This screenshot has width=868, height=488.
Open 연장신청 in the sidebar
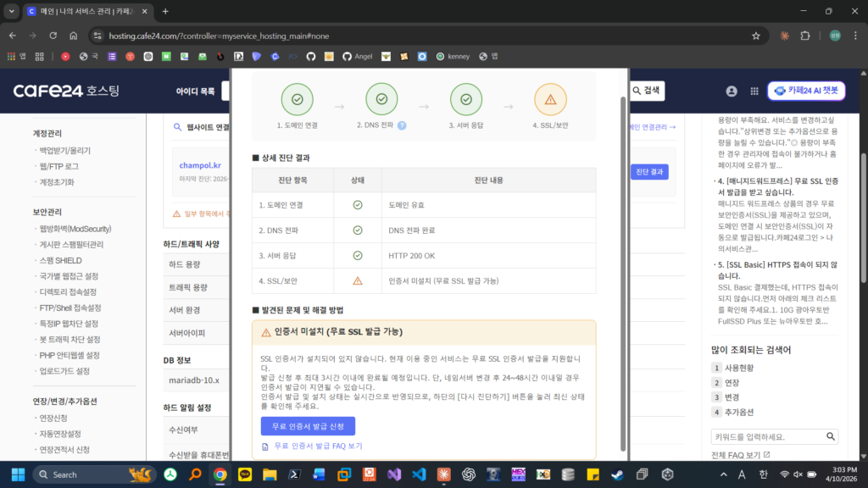click(x=53, y=419)
